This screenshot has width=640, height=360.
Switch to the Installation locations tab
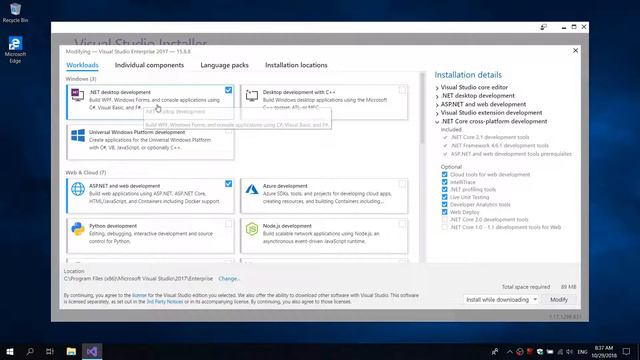click(x=296, y=65)
